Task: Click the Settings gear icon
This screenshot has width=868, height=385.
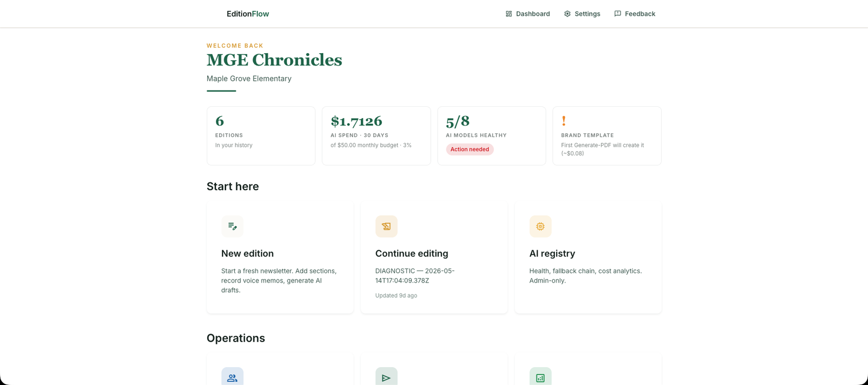Action: tap(567, 14)
